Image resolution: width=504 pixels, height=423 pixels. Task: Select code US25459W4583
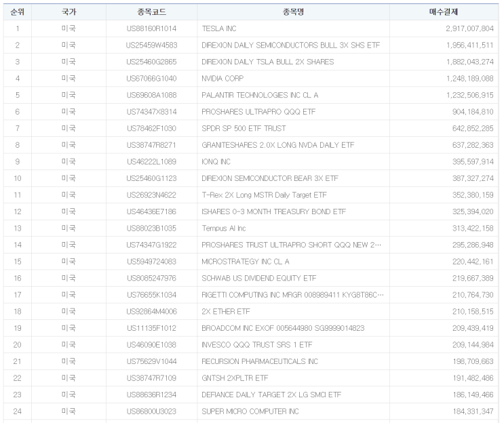point(151,45)
